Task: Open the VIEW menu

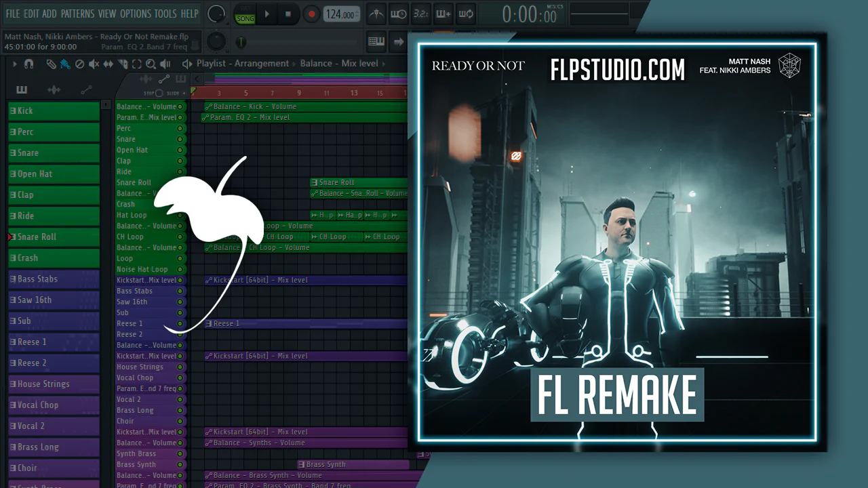Action: pyautogui.click(x=107, y=14)
